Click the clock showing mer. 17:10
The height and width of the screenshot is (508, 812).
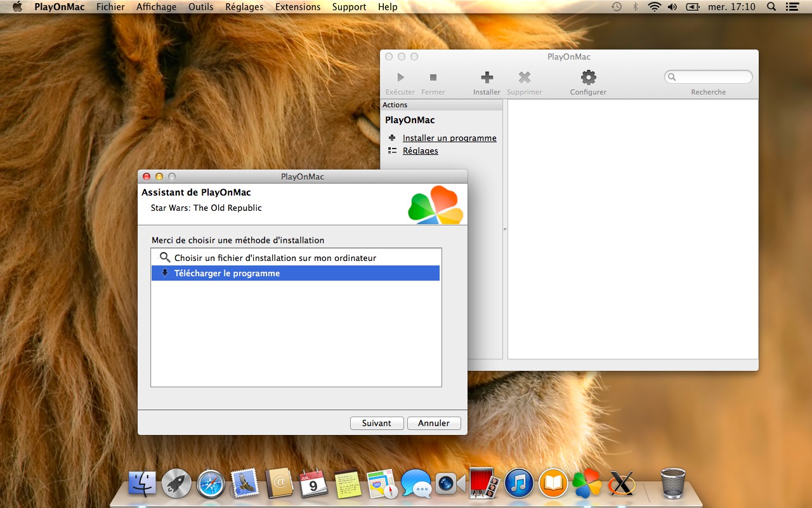(732, 7)
